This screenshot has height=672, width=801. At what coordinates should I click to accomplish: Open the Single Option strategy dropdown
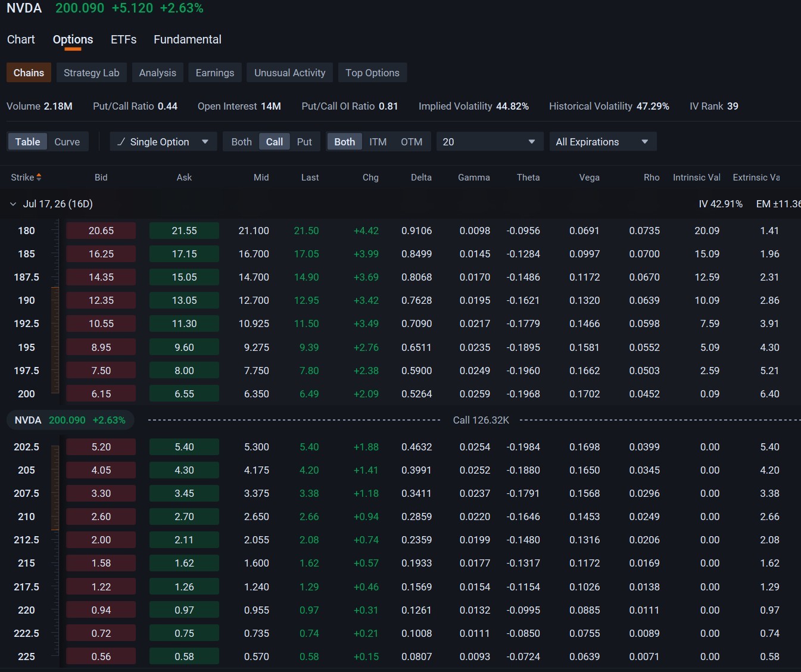163,142
